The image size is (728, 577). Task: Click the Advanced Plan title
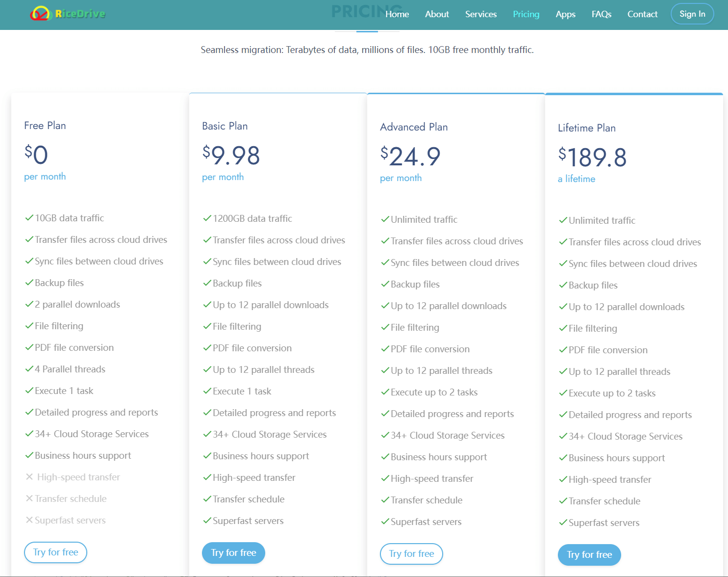pyautogui.click(x=414, y=127)
